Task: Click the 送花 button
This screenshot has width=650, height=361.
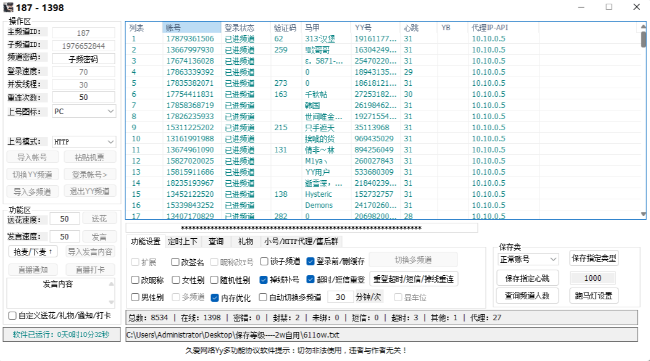Action: (99, 218)
